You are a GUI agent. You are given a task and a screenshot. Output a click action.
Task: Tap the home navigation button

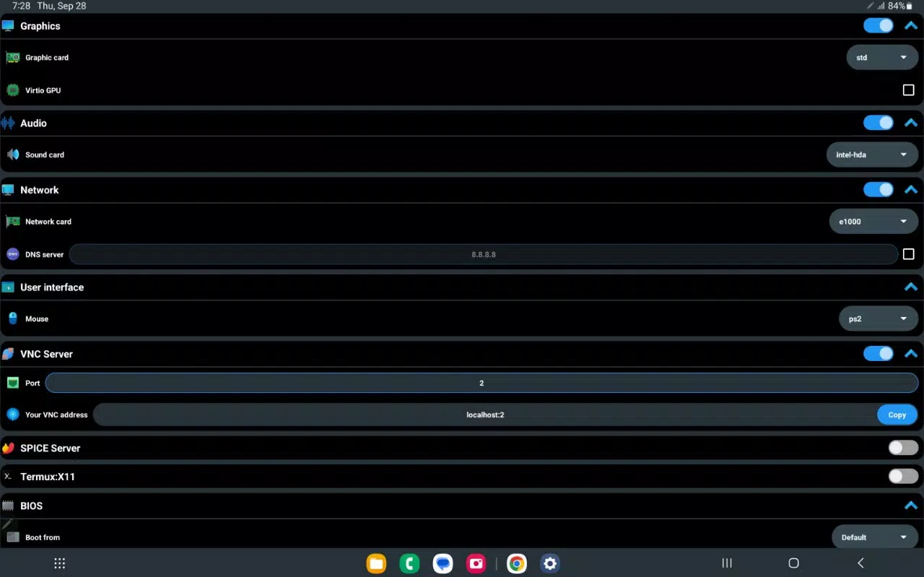coord(793,563)
